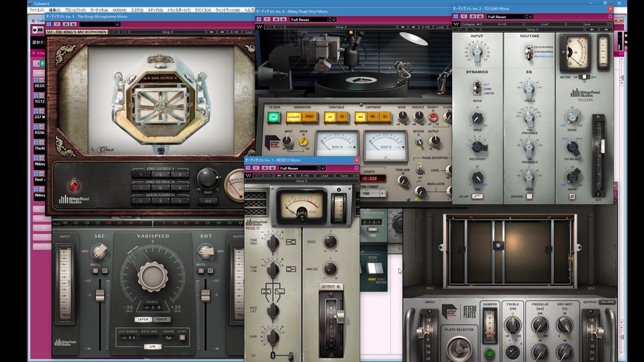Screen dimensions: 644x362
Task: Flip the Meter GR/IN/OUT switch
Action: pyautogui.click(x=583, y=77)
